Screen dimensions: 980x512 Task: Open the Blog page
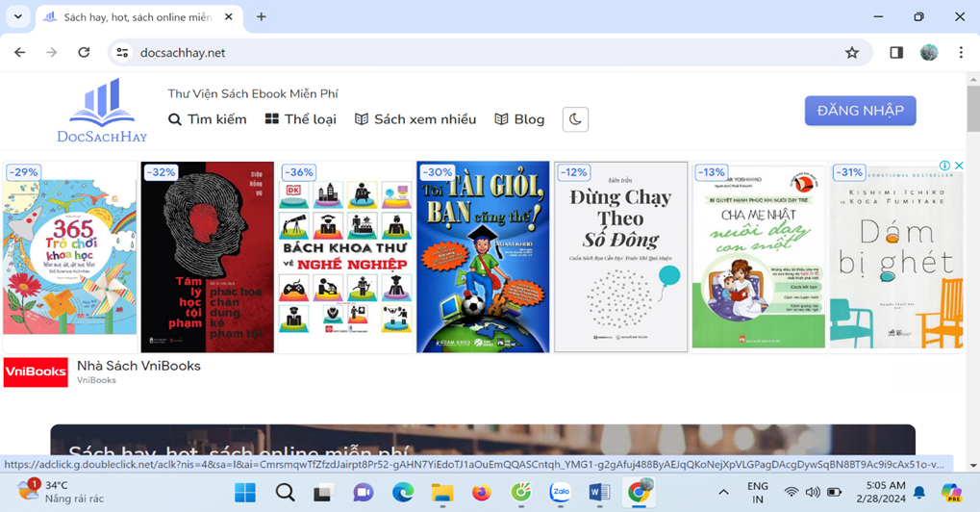click(519, 119)
